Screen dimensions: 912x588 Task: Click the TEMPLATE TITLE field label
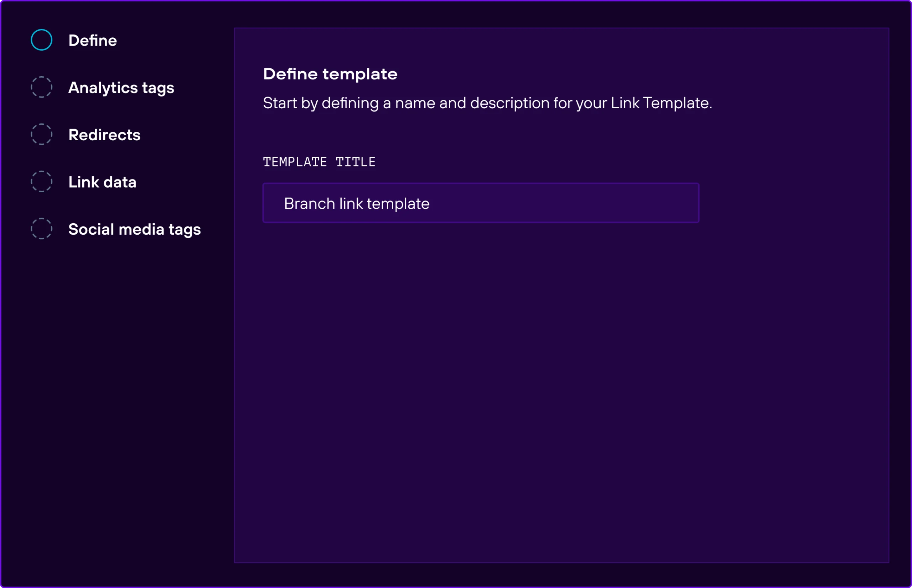(319, 162)
